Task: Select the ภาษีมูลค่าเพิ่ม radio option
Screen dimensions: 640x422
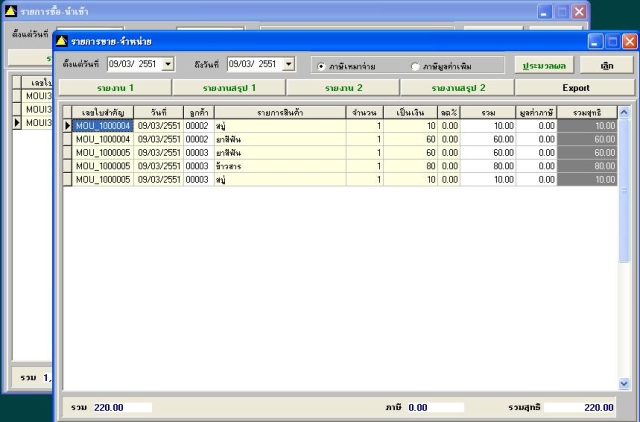Action: pyautogui.click(x=416, y=66)
